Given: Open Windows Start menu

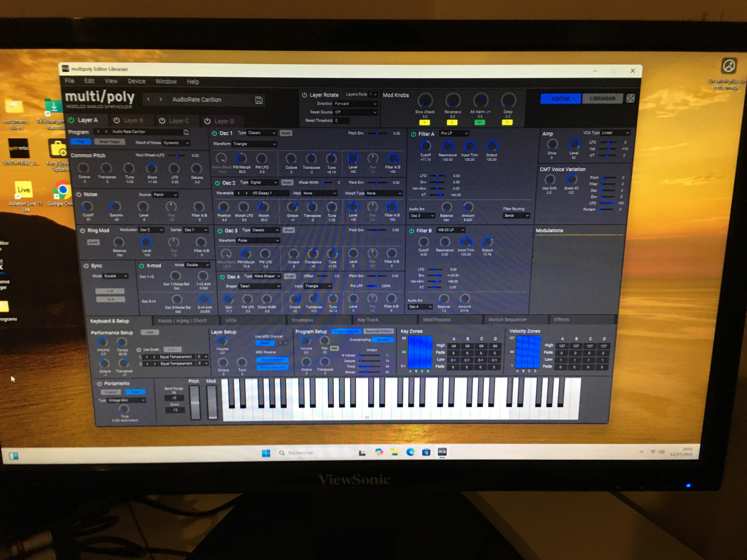Looking at the screenshot, I should click(266, 453).
